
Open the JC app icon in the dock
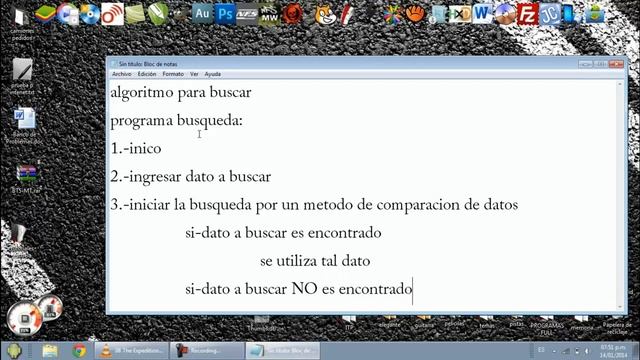pyautogui.click(x=550, y=15)
